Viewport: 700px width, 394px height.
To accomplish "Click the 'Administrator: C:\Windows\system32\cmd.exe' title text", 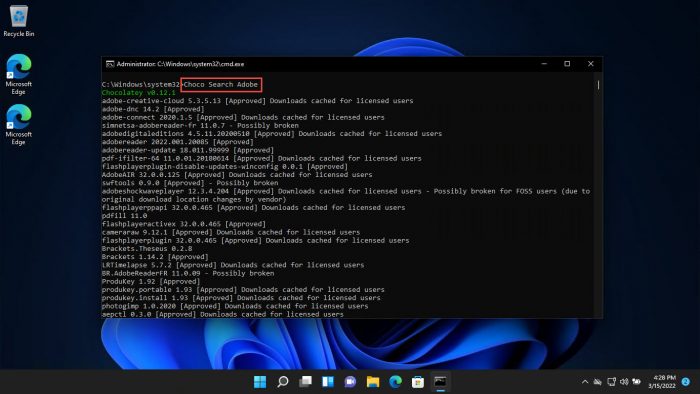I will pos(180,64).
